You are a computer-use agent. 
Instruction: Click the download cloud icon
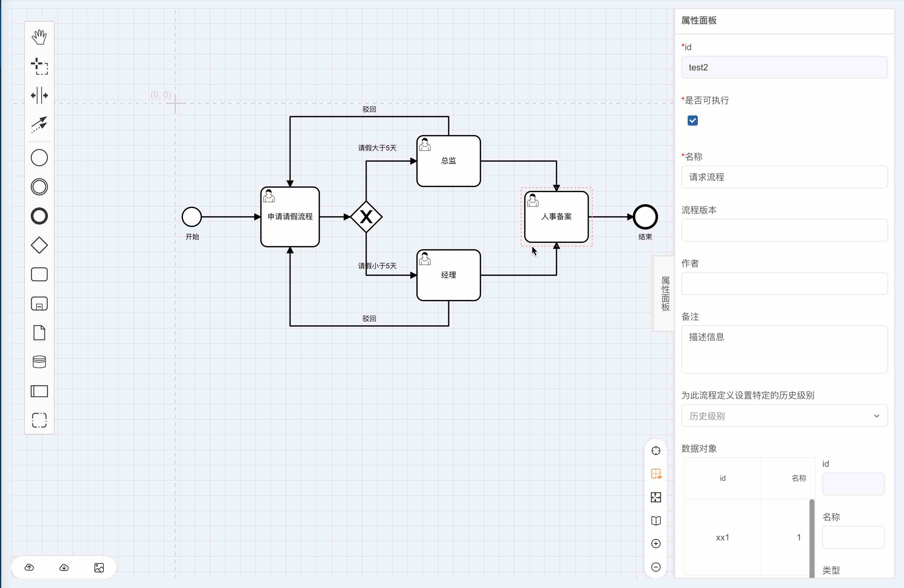coord(64,567)
